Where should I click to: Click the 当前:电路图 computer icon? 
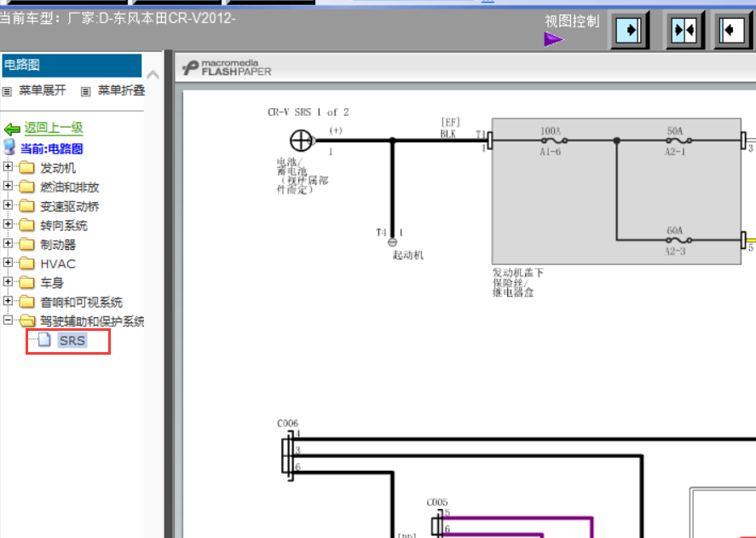click(9, 148)
